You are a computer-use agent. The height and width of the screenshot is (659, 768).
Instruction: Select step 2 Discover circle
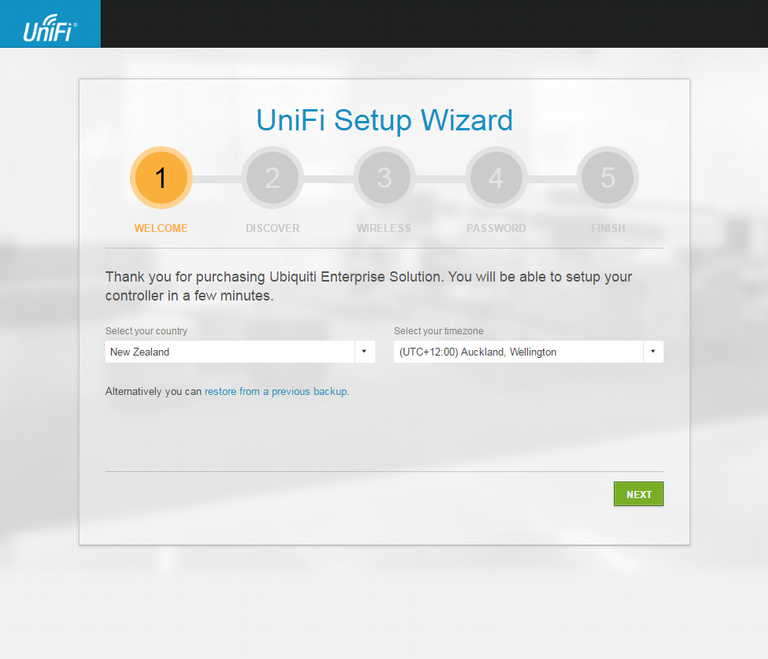(x=272, y=177)
